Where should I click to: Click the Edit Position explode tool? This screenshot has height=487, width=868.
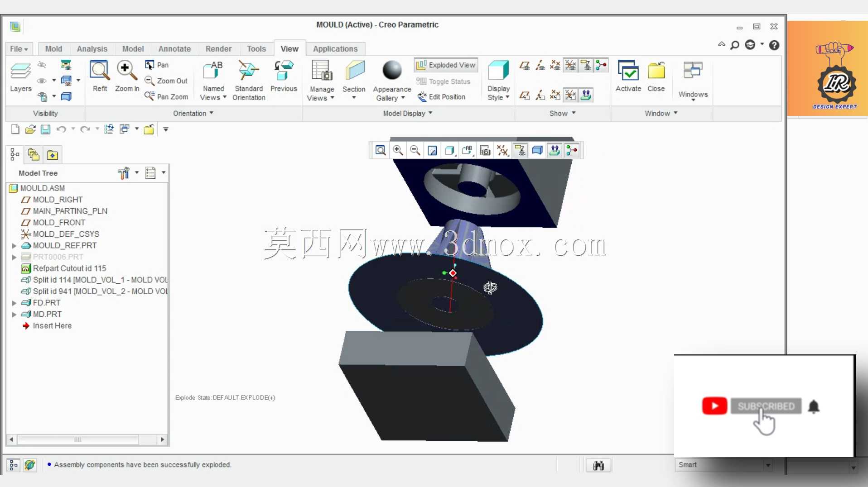441,96
